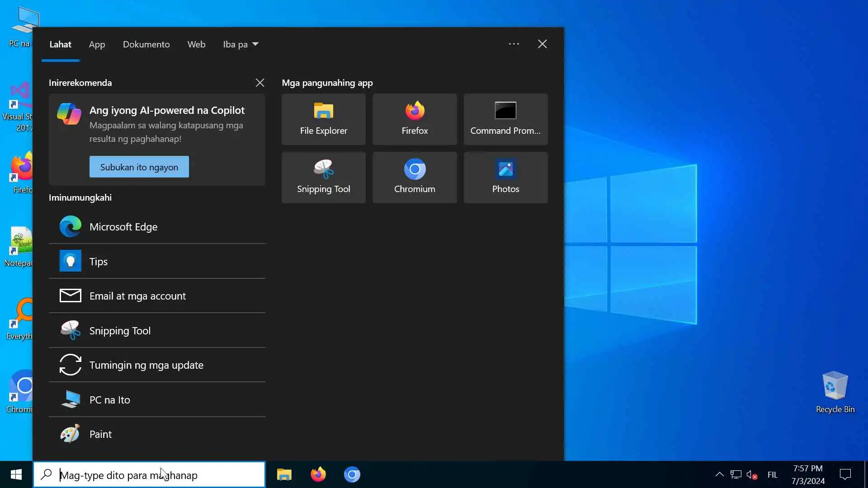Screen dimensions: 868x488
Task: Show hidden system tray icons chevron
Action: [719, 474]
